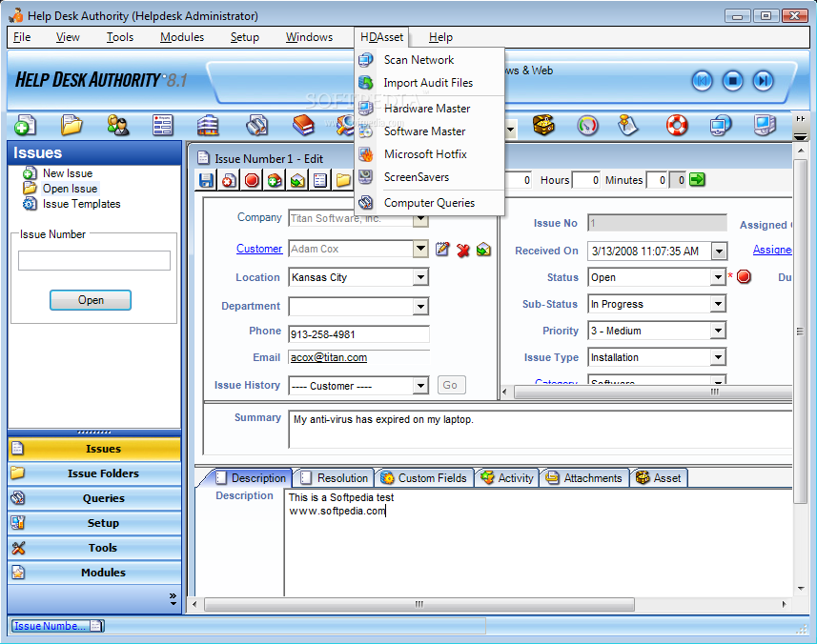Switch to the Asset tab
This screenshot has width=817, height=644.
[659, 478]
